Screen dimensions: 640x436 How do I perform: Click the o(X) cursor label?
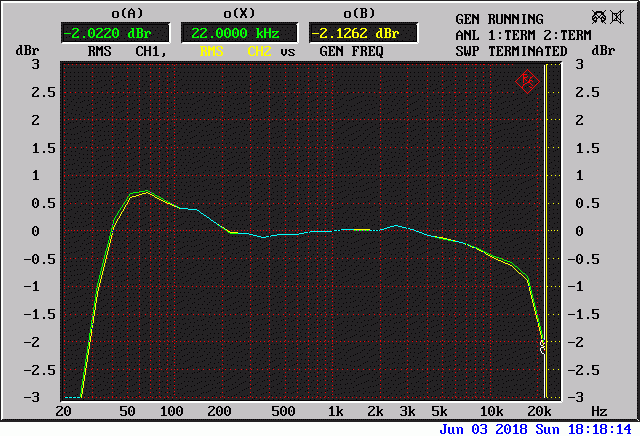click(239, 14)
